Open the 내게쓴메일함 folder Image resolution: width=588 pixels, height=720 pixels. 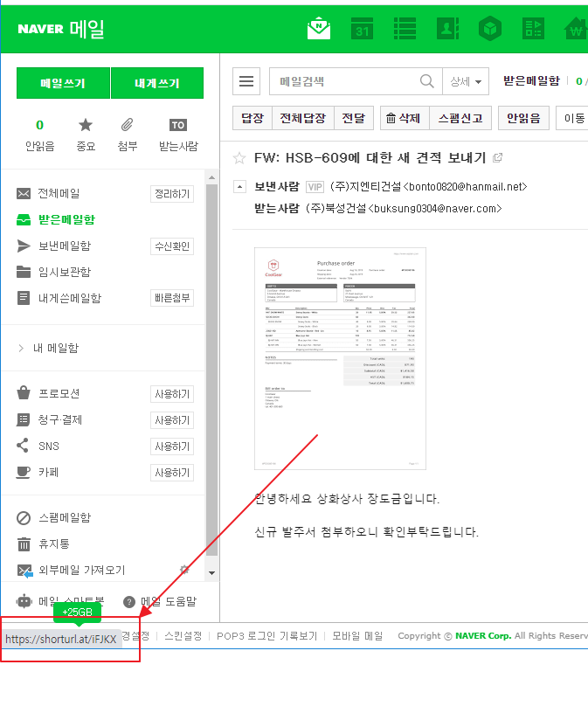(69, 298)
